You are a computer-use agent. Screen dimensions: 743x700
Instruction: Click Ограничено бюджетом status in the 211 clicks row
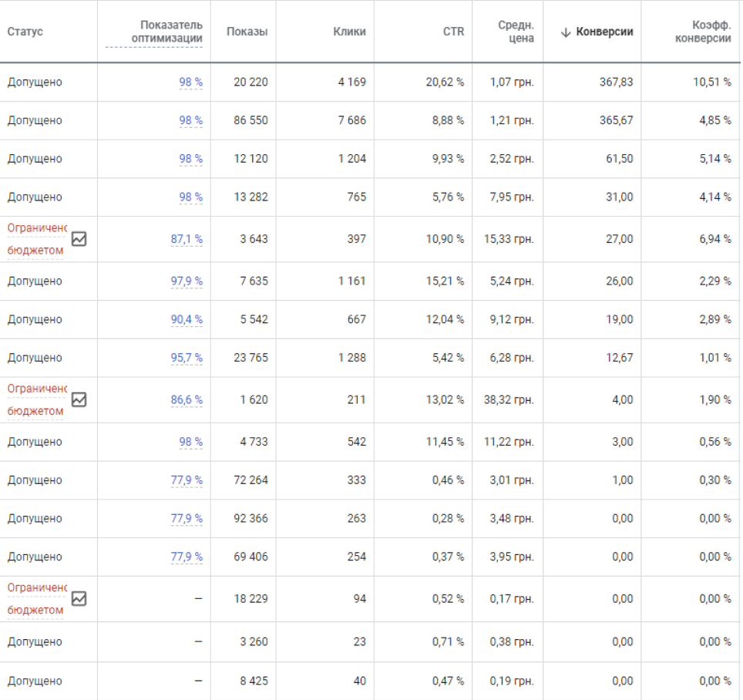click(37, 399)
